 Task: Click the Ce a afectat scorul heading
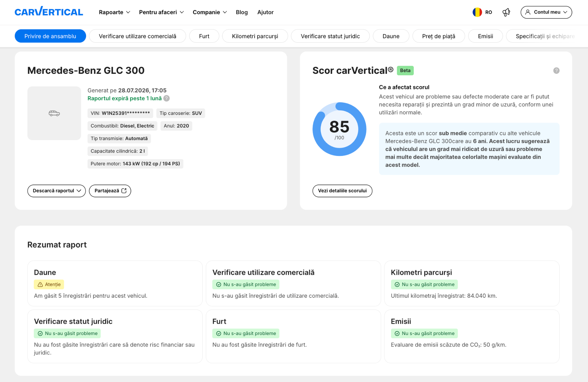(x=404, y=87)
